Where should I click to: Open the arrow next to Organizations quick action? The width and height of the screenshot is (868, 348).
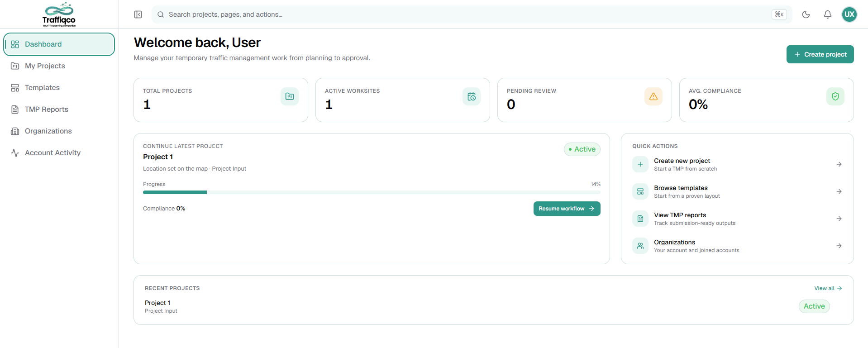coord(839,246)
